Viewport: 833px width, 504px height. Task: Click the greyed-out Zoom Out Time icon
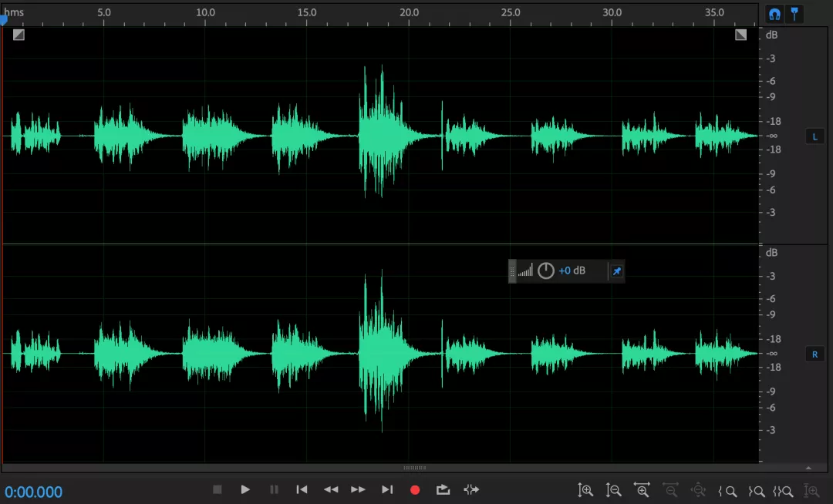[x=670, y=490]
